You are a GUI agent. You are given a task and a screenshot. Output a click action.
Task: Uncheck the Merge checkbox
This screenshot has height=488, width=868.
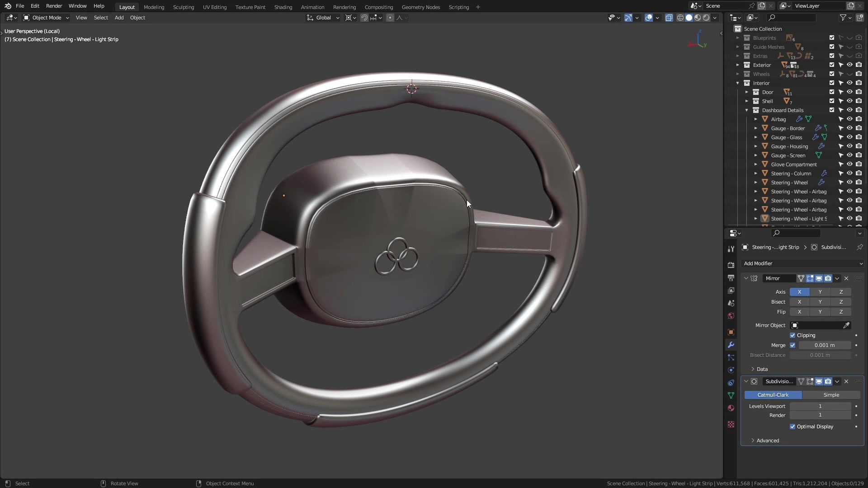coord(793,345)
